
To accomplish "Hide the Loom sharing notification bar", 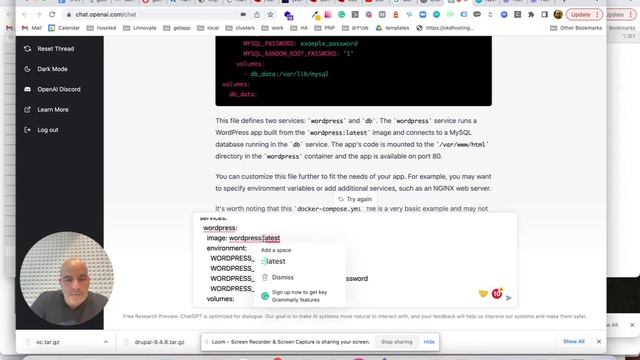I will click(x=429, y=342).
